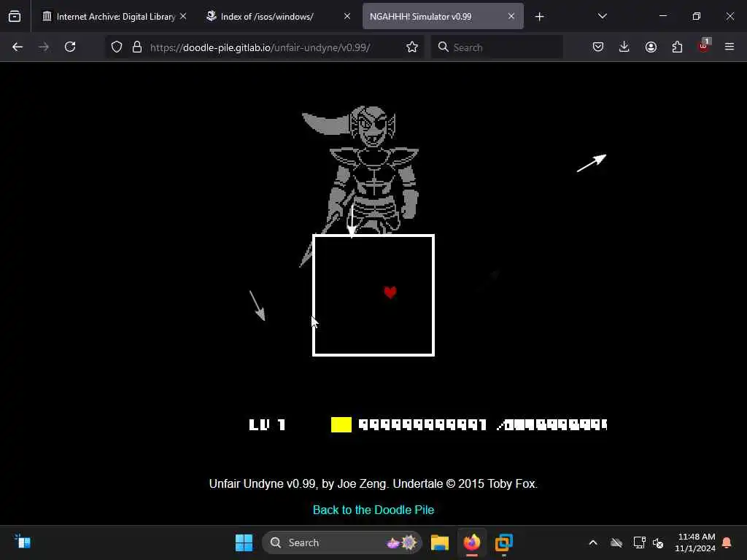
Task: Open the notification bell
Action: pyautogui.click(x=727, y=542)
